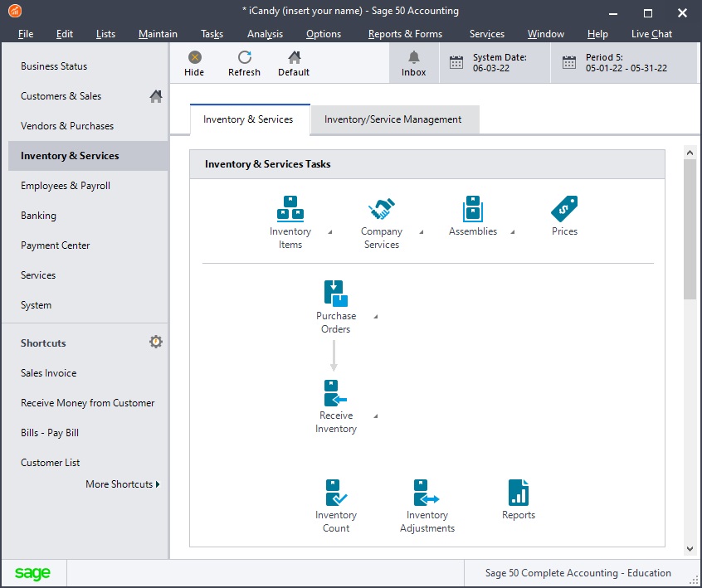
Task: Click the Sage 50 Complete Accounting - Education status text
Action: pos(578,573)
